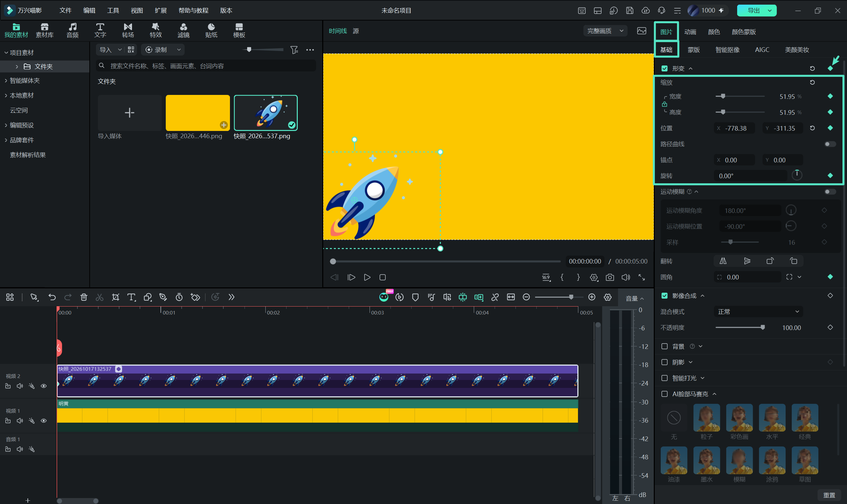Click the search media input field
The height and width of the screenshot is (504, 847).
click(206, 66)
